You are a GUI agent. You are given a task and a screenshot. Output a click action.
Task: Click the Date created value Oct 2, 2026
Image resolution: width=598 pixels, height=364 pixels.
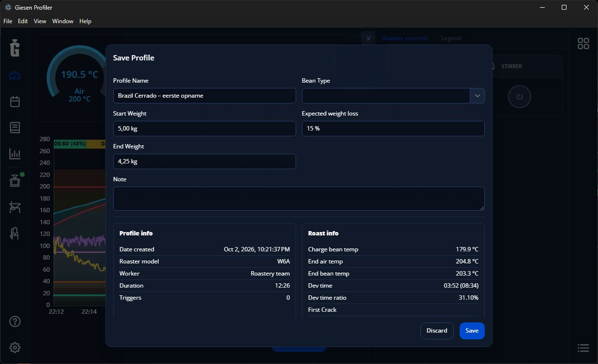pyautogui.click(x=257, y=249)
